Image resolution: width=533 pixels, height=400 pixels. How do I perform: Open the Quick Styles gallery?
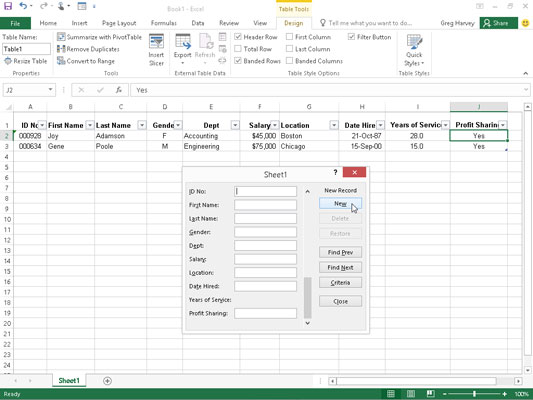click(x=414, y=50)
